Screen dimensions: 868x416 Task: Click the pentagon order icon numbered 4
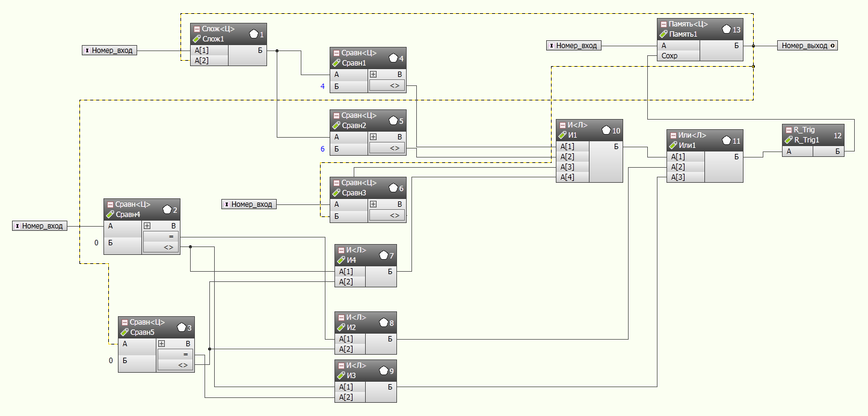(393, 58)
